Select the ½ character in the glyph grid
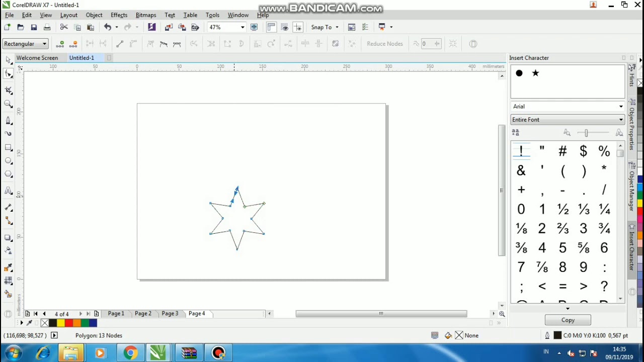Viewport: 644px width, 362px height. pos(562,209)
